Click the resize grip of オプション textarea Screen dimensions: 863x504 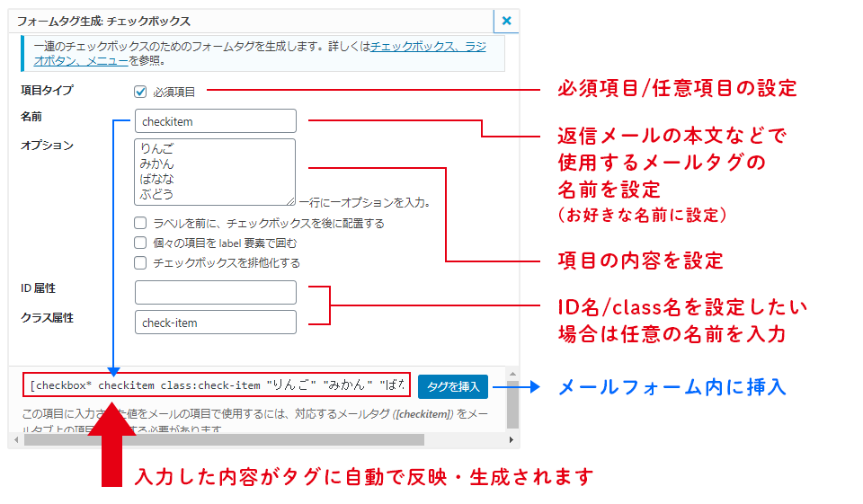click(x=290, y=201)
